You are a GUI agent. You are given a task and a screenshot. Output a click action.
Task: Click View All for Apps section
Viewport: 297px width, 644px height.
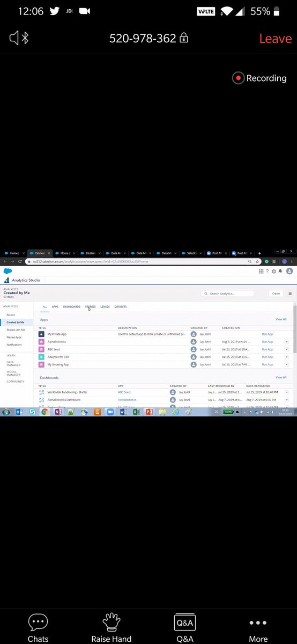281,319
